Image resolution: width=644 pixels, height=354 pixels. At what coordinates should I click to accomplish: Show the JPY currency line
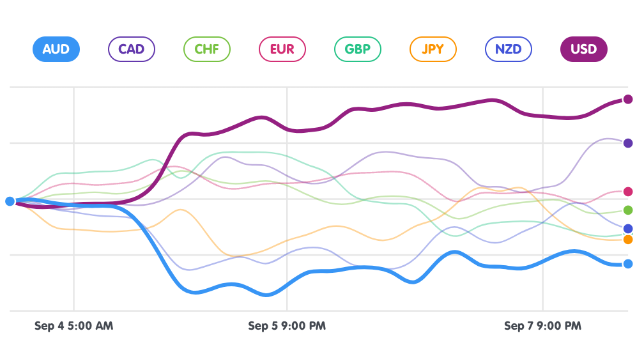tap(433, 49)
